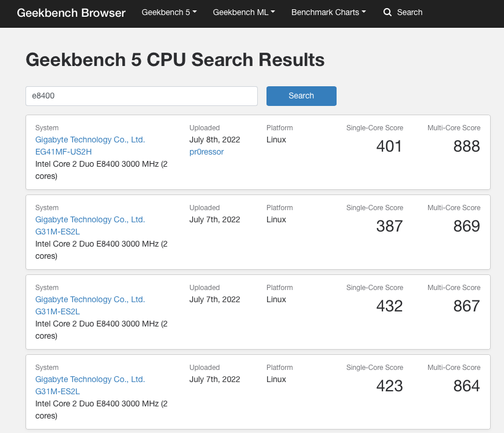Select the single-core score 401

coord(389,146)
